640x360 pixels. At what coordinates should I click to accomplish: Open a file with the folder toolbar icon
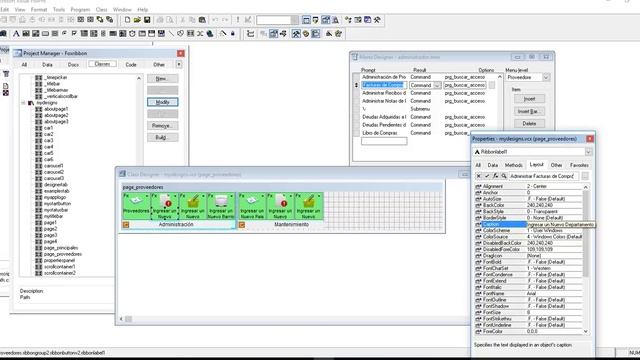137,20
